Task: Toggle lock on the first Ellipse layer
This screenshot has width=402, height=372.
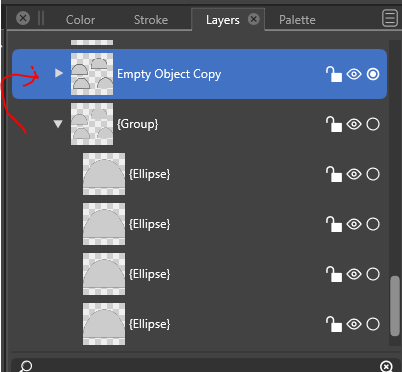Action: [334, 174]
